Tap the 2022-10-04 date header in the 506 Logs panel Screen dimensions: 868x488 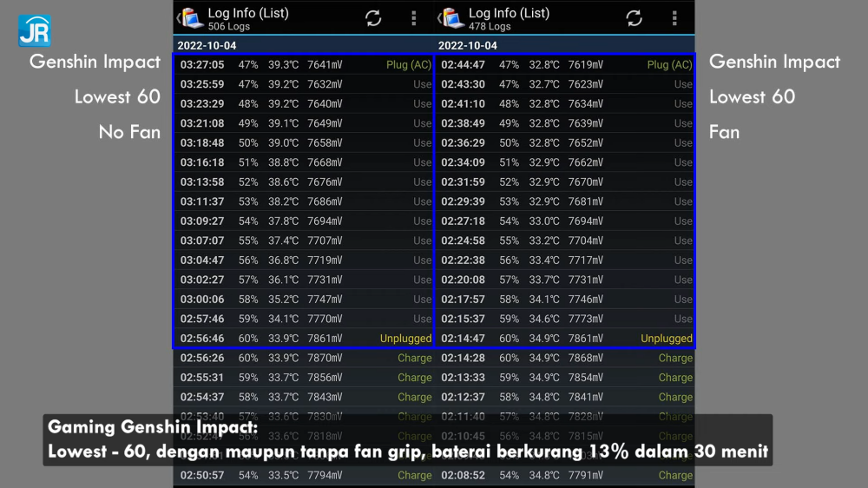point(207,45)
